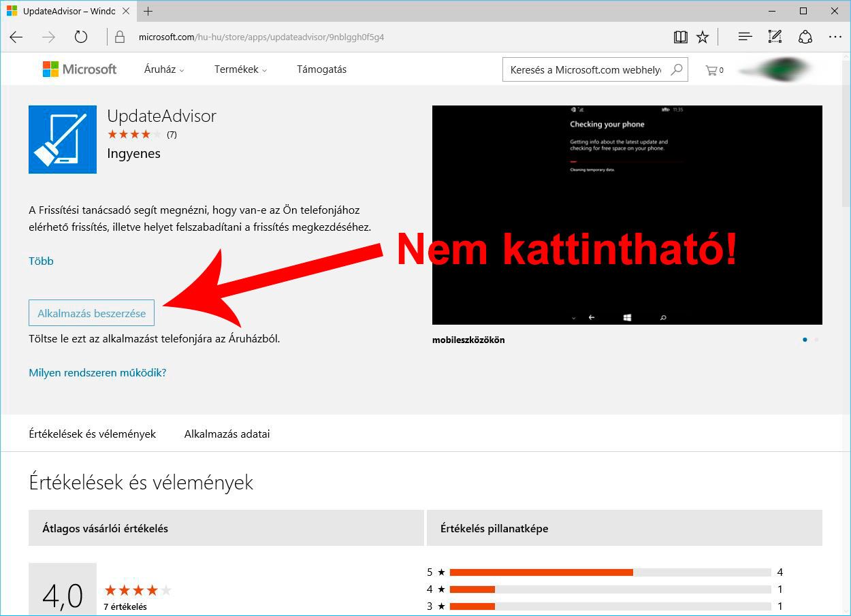The height and width of the screenshot is (616, 851).
Task: Click the four-star rating under UpdateAdvisor
Action: click(x=135, y=135)
